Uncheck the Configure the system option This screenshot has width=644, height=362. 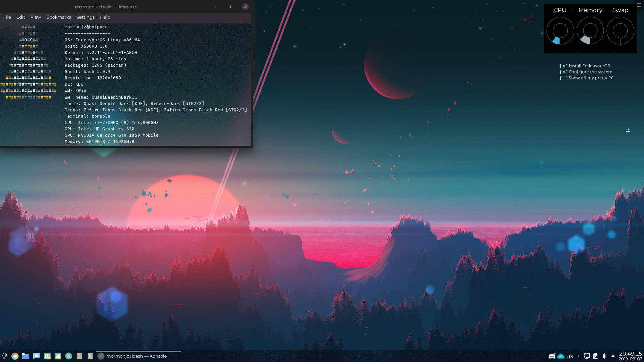coord(564,72)
